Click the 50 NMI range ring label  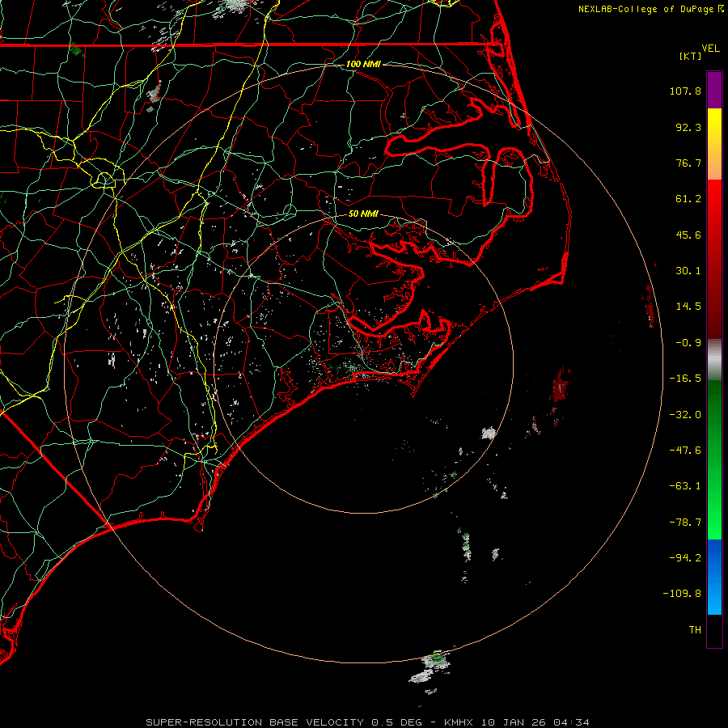click(363, 214)
